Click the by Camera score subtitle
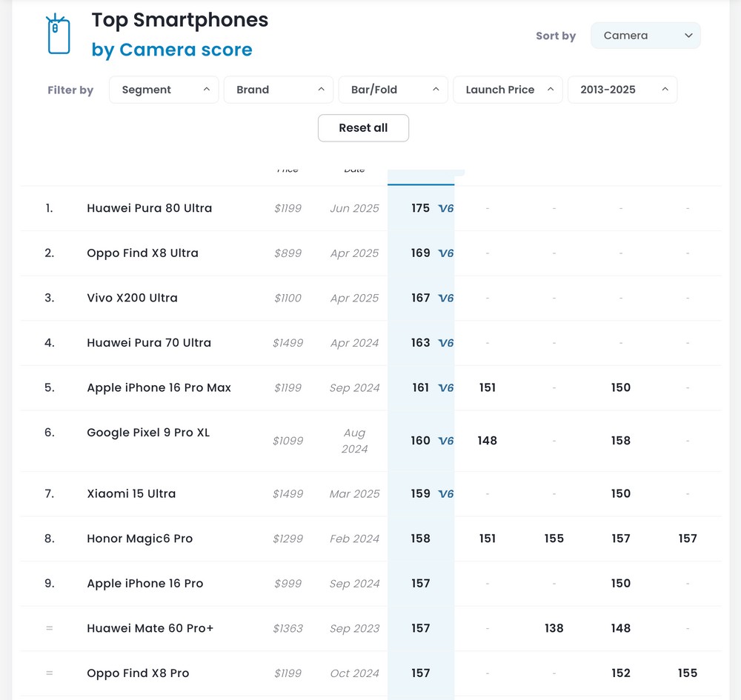741x700 pixels. coord(172,50)
